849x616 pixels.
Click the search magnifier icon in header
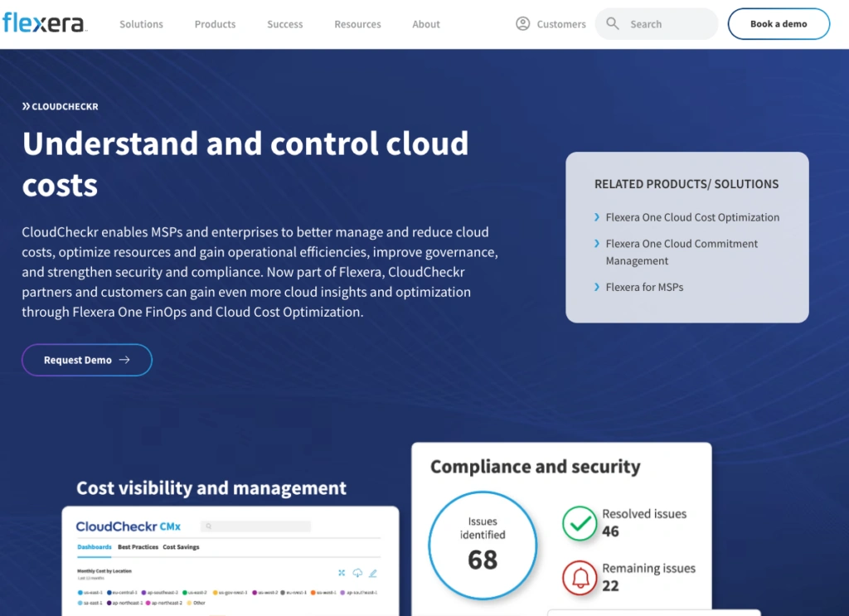click(x=613, y=24)
